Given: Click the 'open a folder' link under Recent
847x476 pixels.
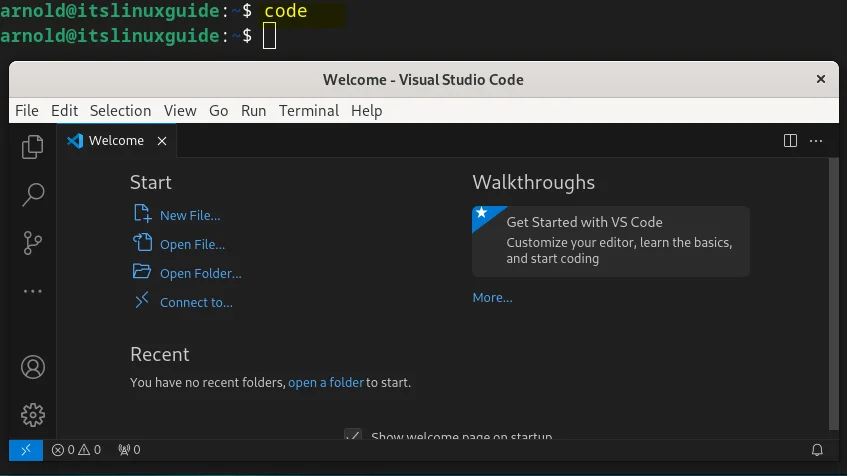Looking at the screenshot, I should click(x=326, y=383).
